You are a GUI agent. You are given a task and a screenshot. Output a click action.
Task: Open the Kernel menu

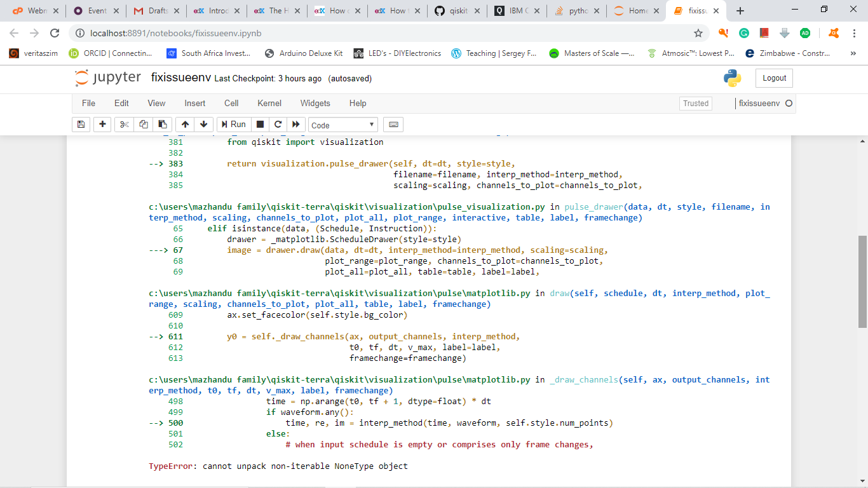click(269, 103)
